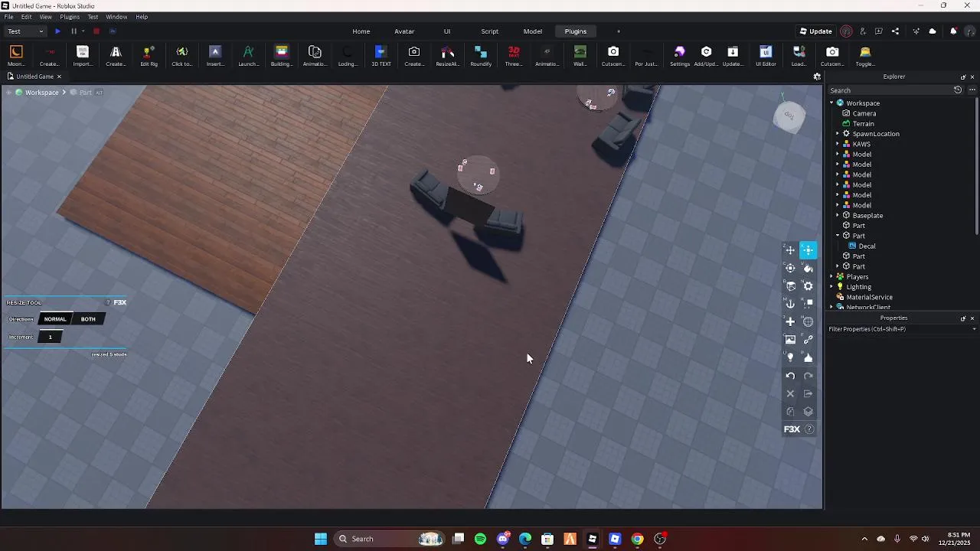Open the Roundify plugin
980x551 pixels.
tap(481, 56)
